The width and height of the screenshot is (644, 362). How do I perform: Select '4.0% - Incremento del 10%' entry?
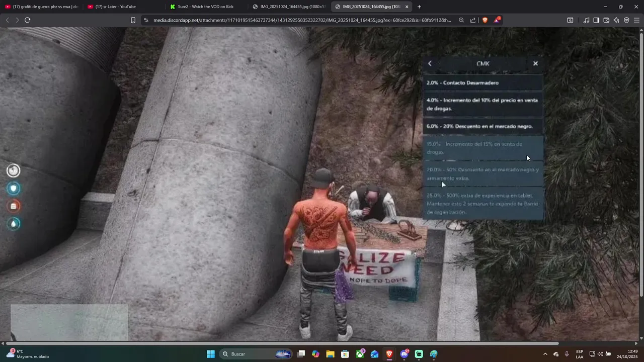[483, 104]
